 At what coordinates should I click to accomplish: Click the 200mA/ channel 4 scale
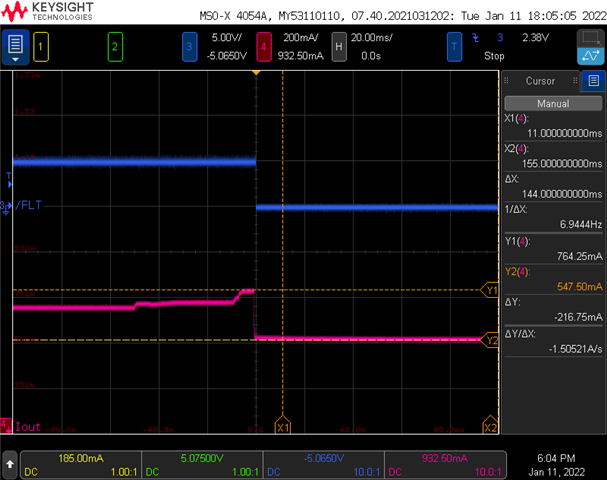tap(301, 38)
